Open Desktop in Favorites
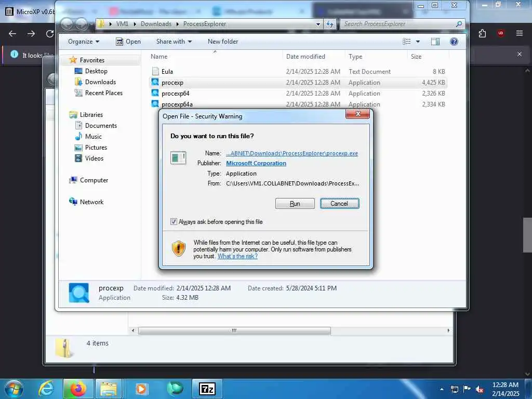 click(96, 71)
